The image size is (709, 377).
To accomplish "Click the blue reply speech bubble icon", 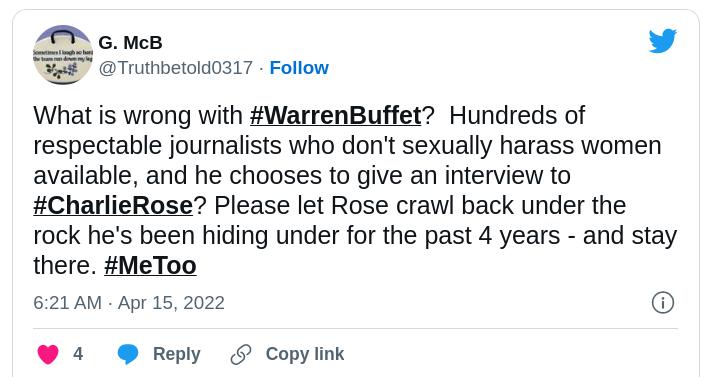I will click(x=128, y=354).
